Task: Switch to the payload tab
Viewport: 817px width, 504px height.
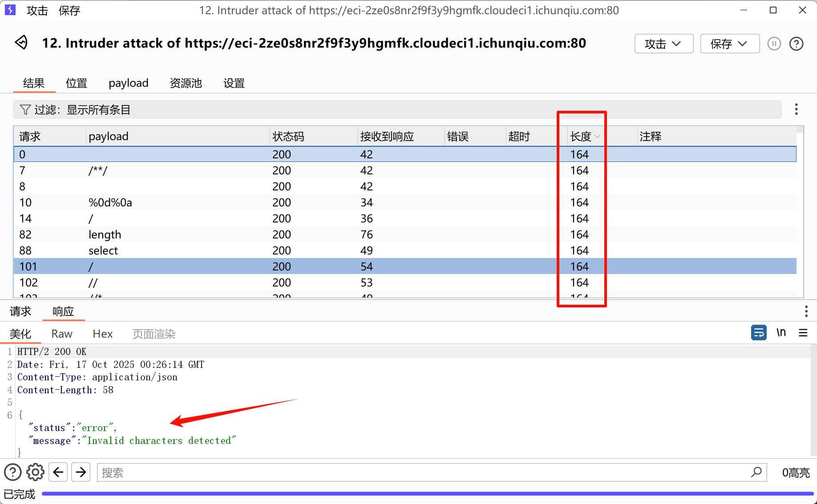Action: point(128,83)
